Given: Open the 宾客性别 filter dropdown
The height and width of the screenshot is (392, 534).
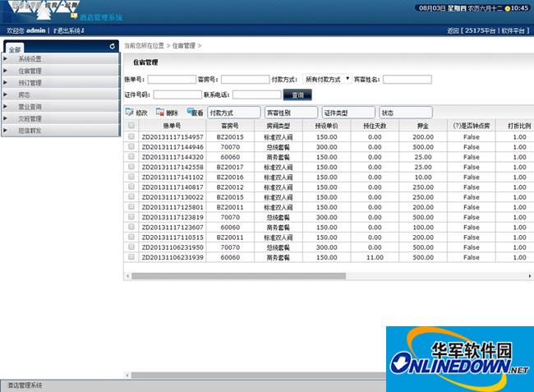Looking at the screenshot, I should [x=291, y=113].
